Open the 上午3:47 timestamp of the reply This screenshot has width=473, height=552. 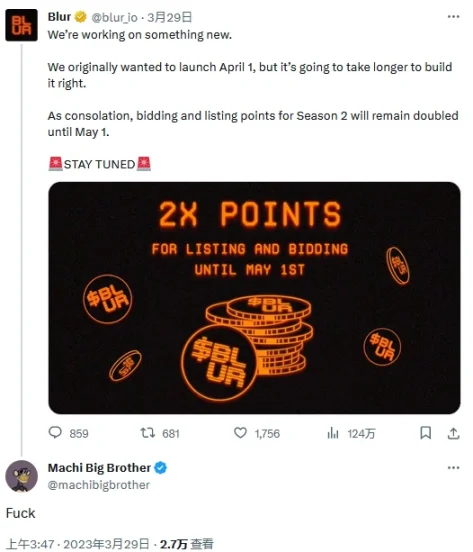point(30,544)
